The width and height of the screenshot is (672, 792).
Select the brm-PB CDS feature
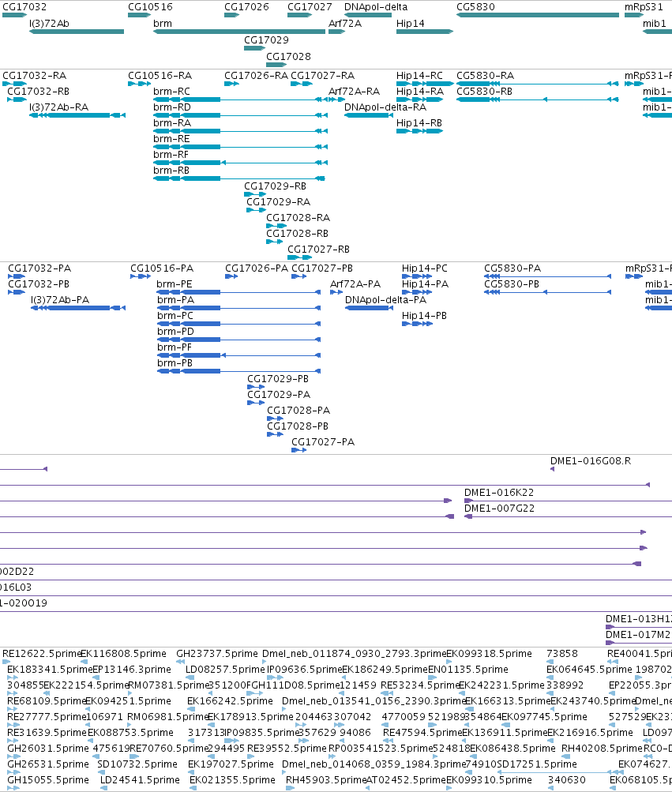tap(238, 371)
